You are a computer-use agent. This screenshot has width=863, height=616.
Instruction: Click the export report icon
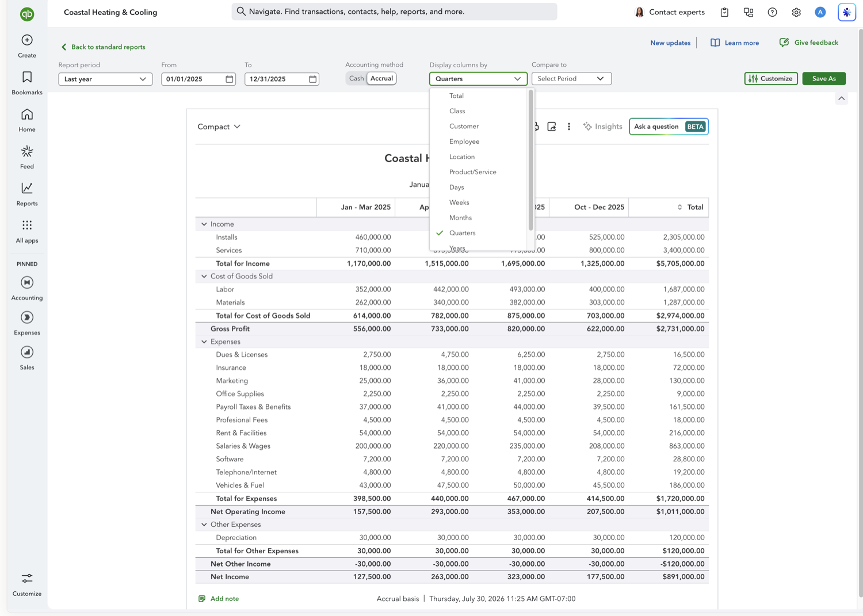[x=552, y=127]
